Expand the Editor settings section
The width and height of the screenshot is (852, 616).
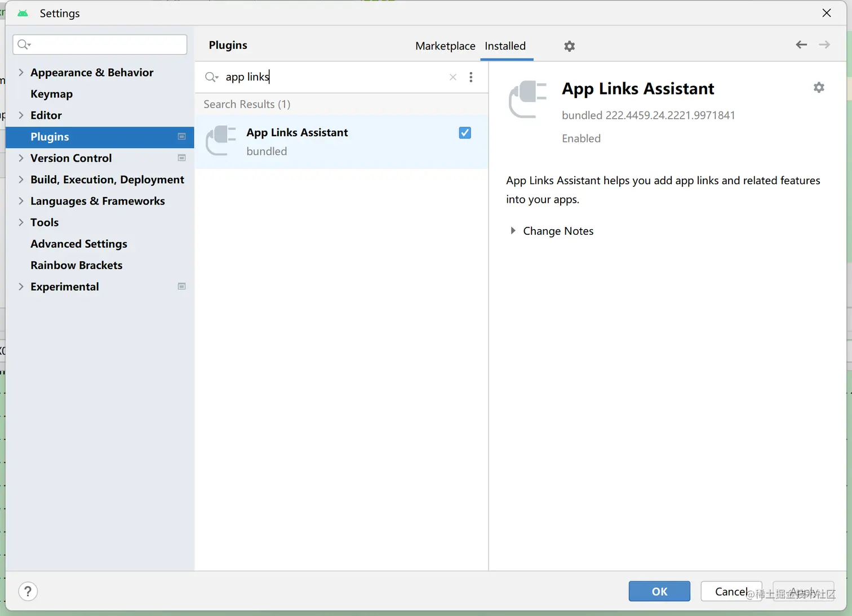tap(21, 115)
